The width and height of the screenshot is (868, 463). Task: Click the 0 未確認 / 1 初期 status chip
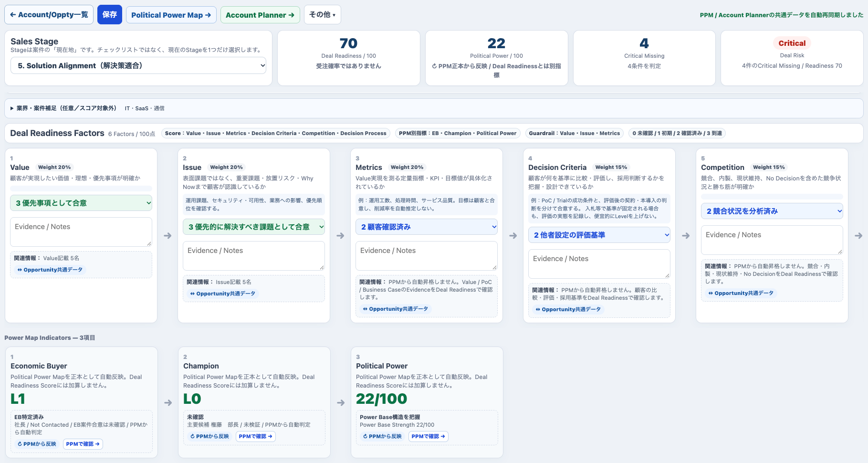tap(677, 133)
